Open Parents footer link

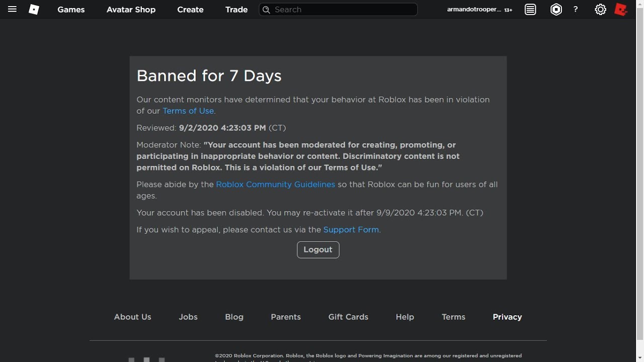tap(286, 317)
